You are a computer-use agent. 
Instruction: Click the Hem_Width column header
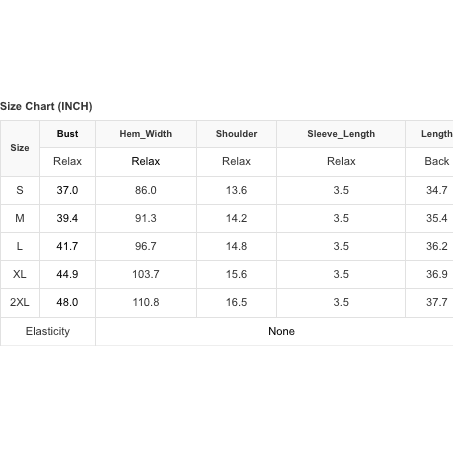point(146,134)
